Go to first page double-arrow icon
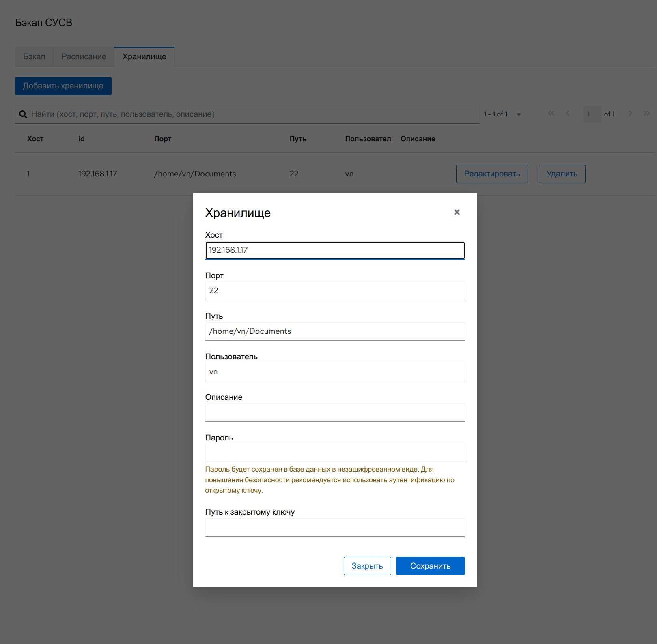Screen dimensions: 657x644 coord(551,114)
